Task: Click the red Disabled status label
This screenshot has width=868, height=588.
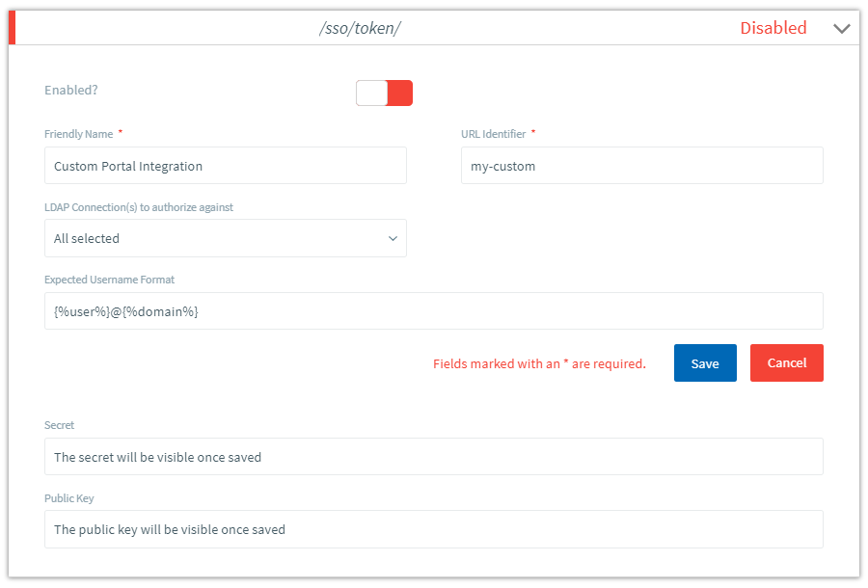Action: tap(773, 28)
